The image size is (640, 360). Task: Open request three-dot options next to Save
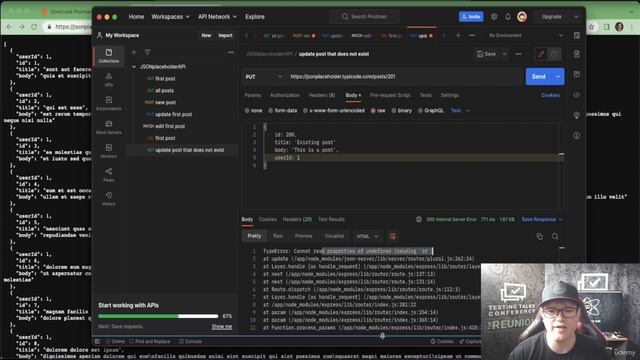pos(518,54)
